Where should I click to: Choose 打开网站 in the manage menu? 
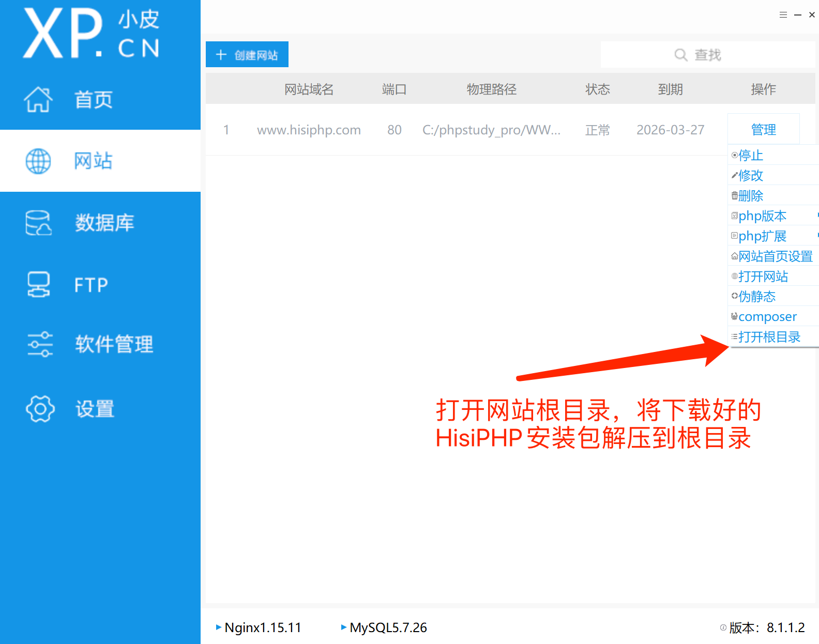774,276
